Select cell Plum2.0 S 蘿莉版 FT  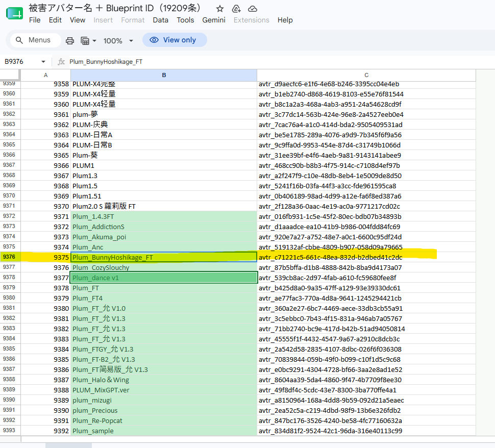(163, 206)
